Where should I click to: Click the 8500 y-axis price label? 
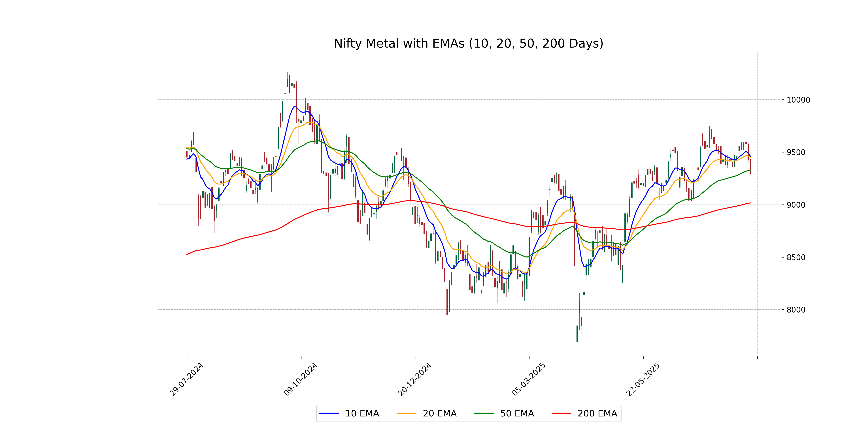click(x=796, y=258)
